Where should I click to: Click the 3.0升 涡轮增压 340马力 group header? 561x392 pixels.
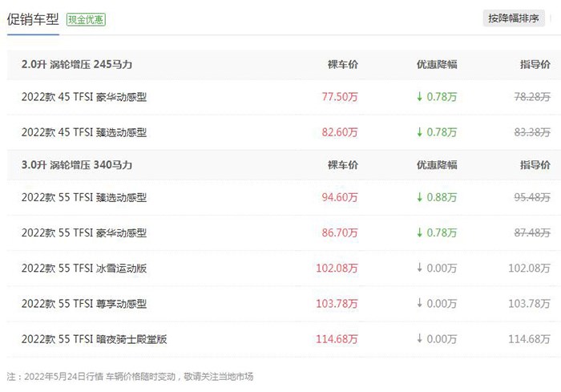(77, 165)
